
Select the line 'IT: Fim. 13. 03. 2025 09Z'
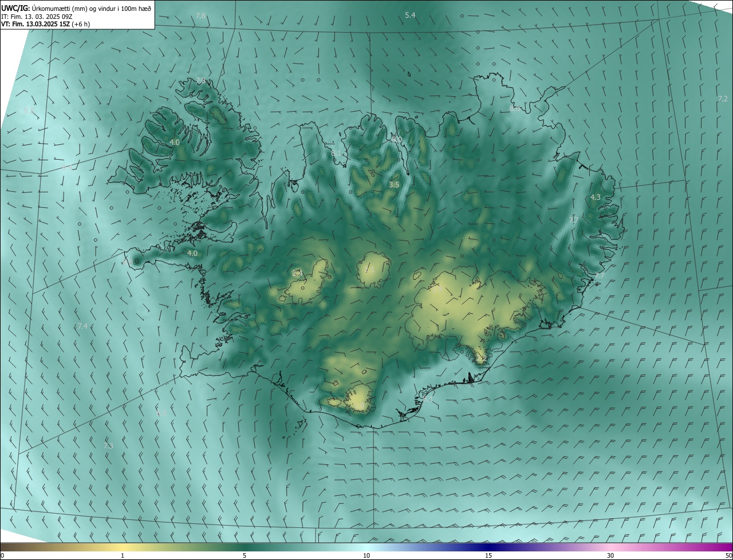37,17
